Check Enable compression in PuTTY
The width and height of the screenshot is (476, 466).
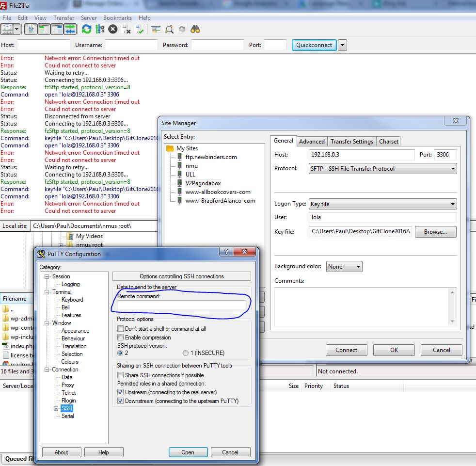121,337
